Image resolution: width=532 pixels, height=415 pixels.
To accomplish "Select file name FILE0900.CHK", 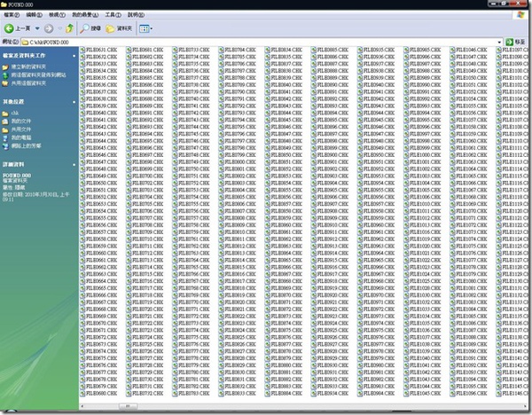I will (x=332, y=155).
